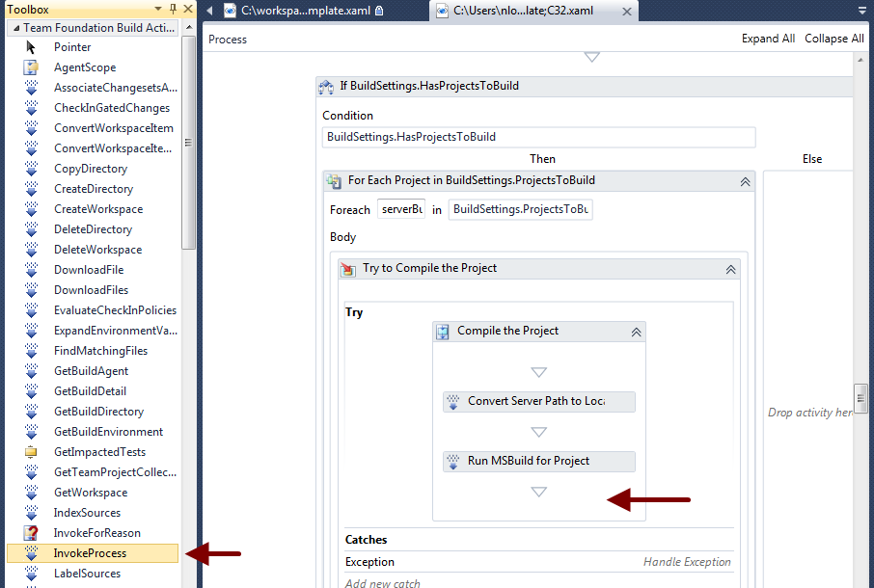Select the AgentScope activity icon
Screen dimensions: 874x588
31,67
